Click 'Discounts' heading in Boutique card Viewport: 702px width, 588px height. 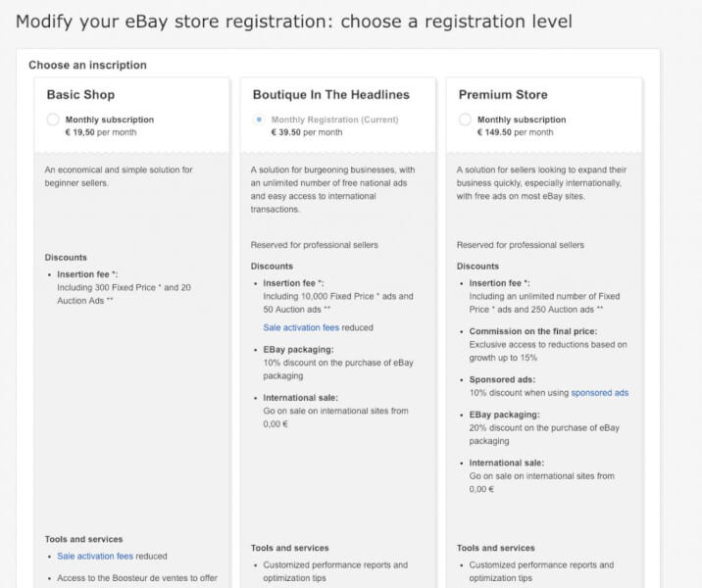(272, 267)
